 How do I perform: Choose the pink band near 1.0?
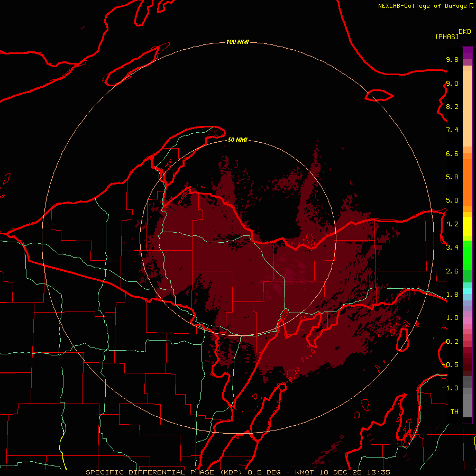pyautogui.click(x=467, y=321)
